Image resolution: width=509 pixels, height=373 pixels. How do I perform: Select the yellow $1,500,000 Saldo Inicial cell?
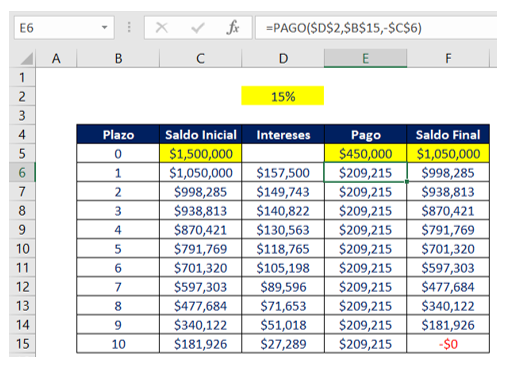(x=201, y=154)
